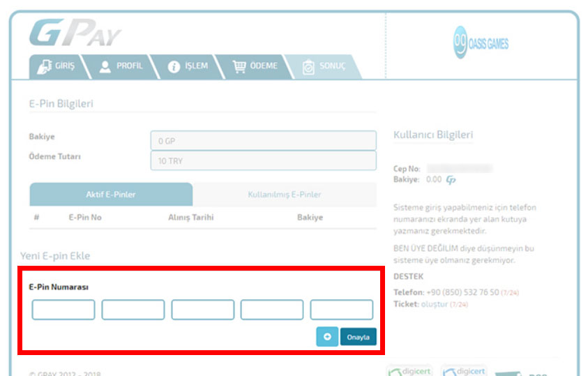The height and width of the screenshot is (376, 588).
Task: Click the Ödeme shopping cart icon
Action: 239,66
